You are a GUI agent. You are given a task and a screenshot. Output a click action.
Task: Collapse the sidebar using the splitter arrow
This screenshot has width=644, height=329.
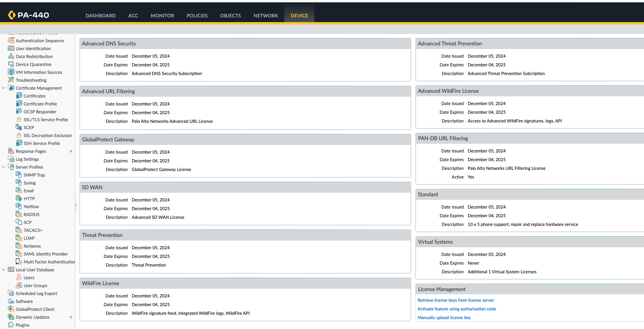pos(76,205)
